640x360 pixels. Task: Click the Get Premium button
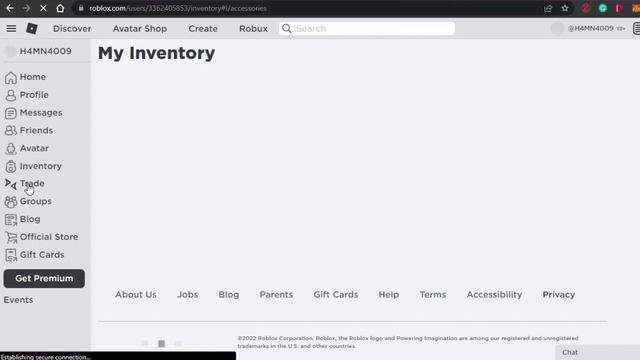[44, 278]
